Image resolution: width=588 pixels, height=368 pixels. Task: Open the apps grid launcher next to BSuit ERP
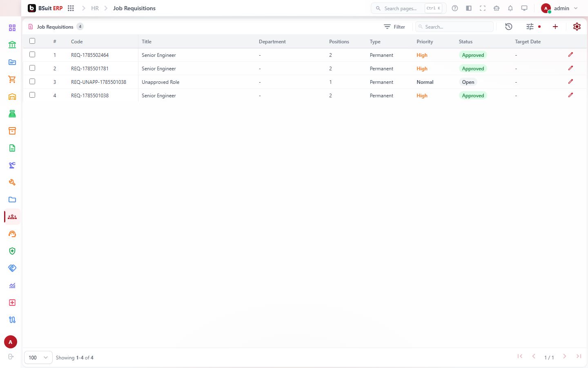pos(71,8)
